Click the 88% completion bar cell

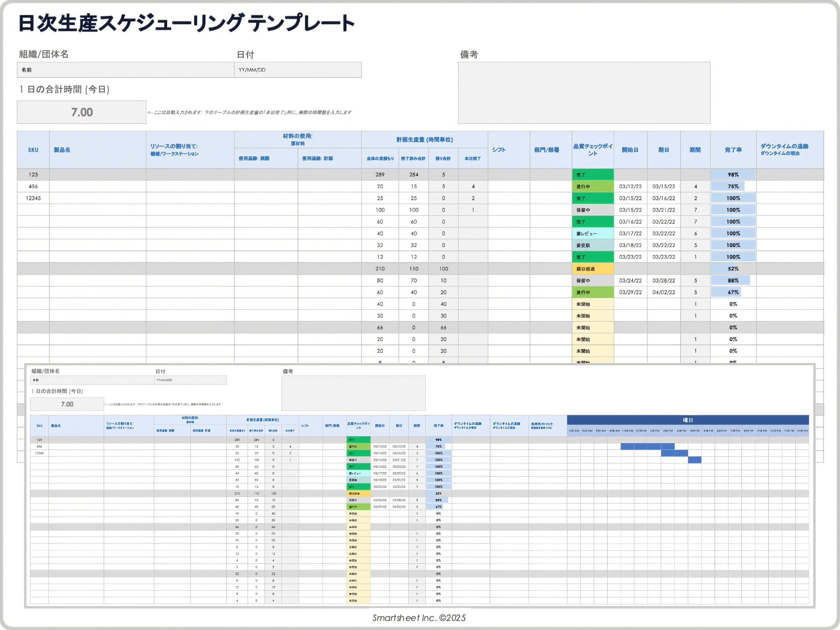pyautogui.click(x=733, y=280)
